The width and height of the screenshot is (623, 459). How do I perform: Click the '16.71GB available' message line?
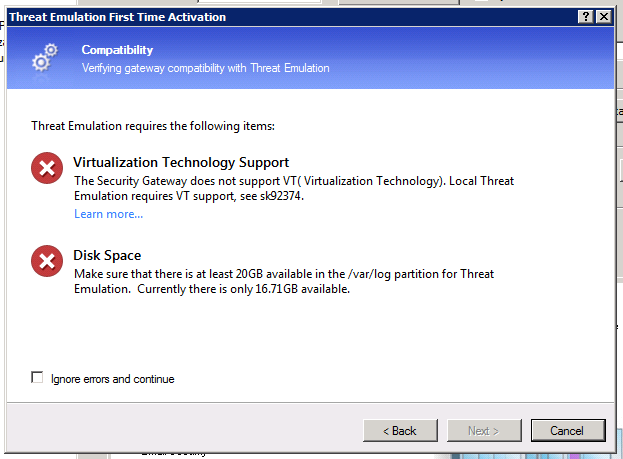tap(212, 289)
